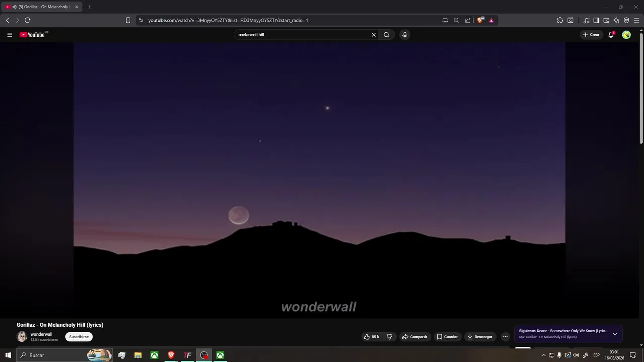Open File Explorer folder from taskbar

click(138, 355)
